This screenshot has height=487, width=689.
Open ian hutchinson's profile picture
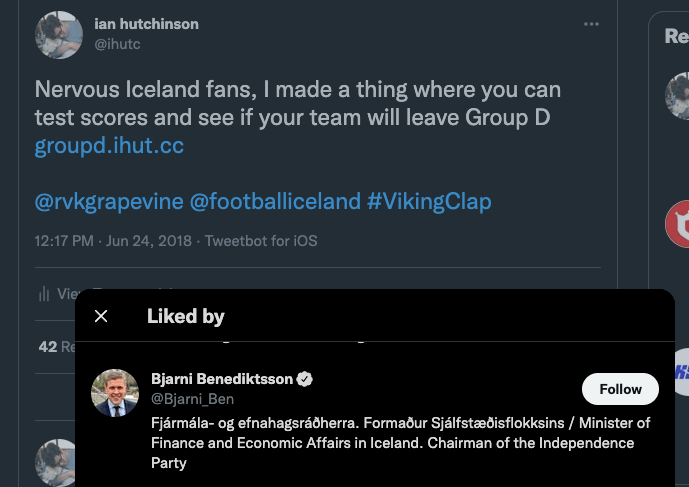[59, 35]
